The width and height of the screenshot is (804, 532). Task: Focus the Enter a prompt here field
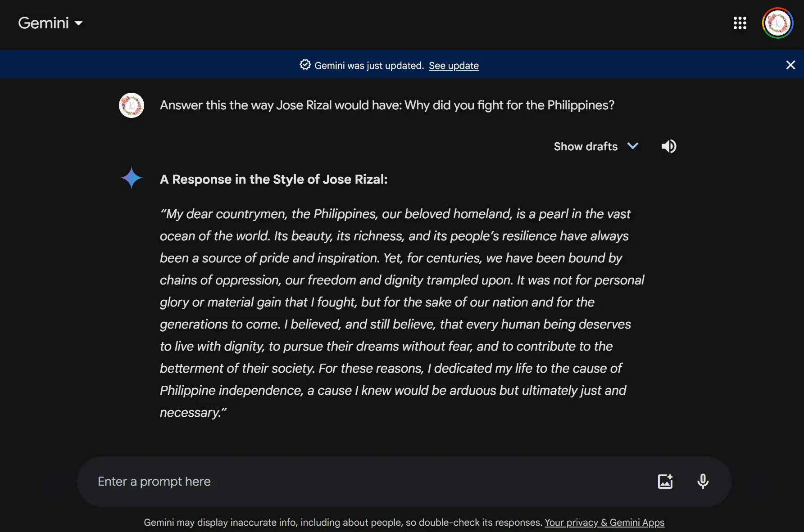pyautogui.click(x=360, y=481)
